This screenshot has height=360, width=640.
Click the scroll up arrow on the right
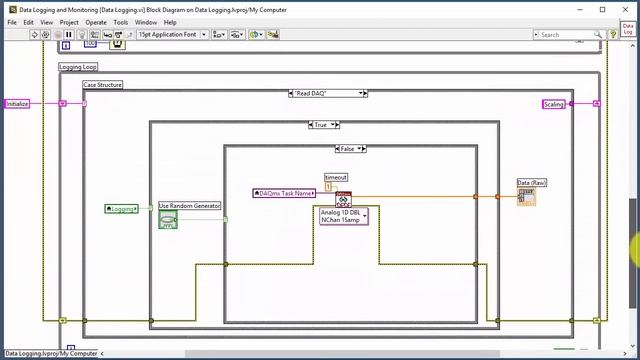click(632, 46)
